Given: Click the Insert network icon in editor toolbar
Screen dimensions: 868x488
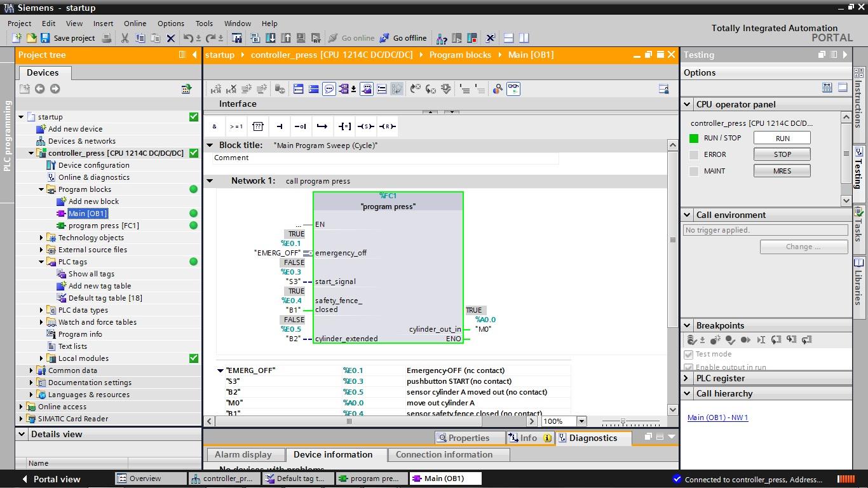Looking at the screenshot, I should pyautogui.click(x=216, y=89).
